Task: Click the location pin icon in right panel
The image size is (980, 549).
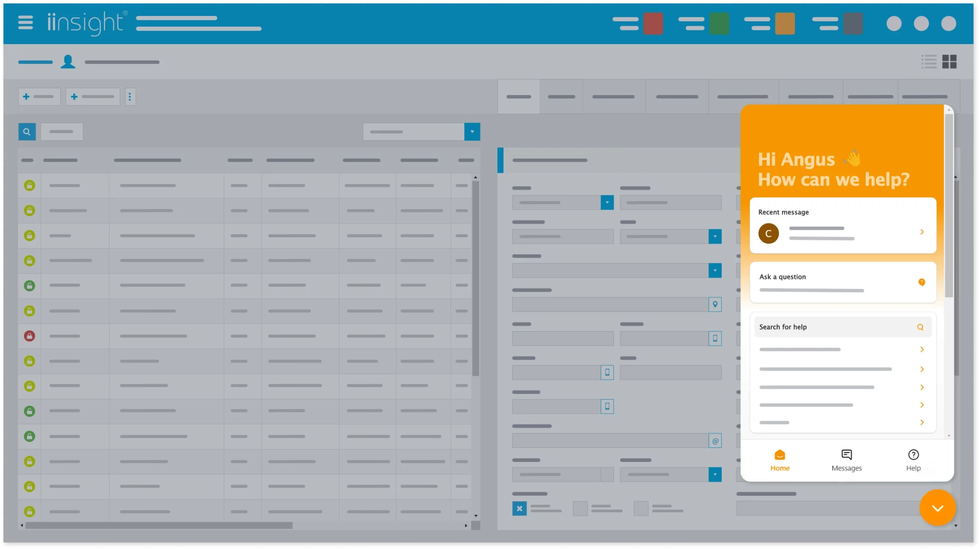Action: tap(715, 305)
